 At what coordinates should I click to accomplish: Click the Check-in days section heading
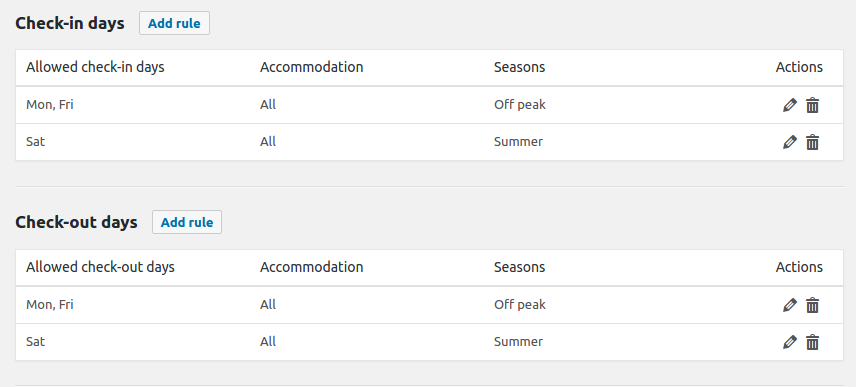[x=70, y=23]
